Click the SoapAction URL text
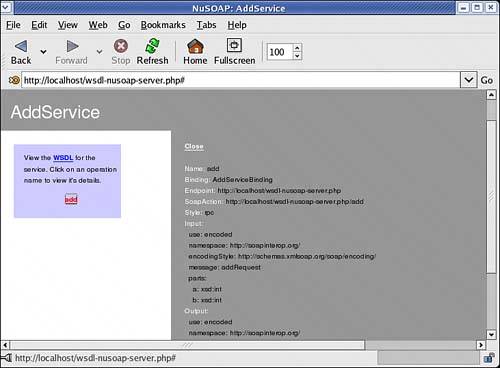500x368 pixels. point(295,202)
